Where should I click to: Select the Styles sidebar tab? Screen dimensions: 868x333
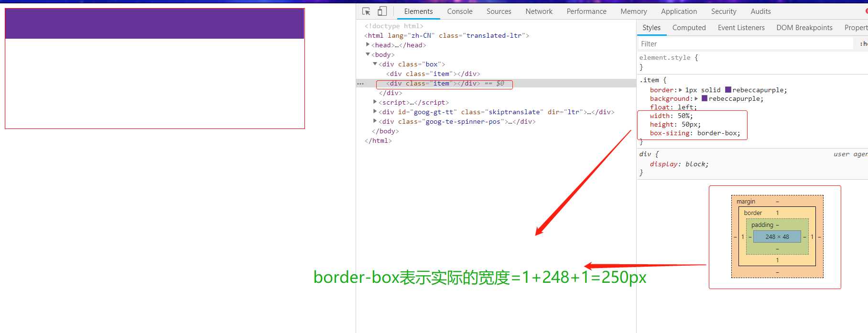(651, 28)
